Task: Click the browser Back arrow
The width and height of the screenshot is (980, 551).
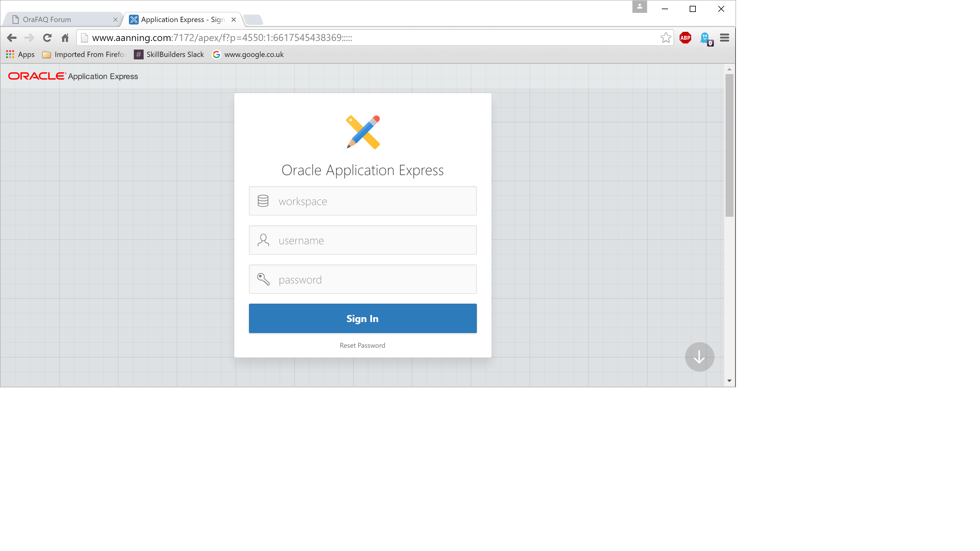Action: click(x=12, y=38)
